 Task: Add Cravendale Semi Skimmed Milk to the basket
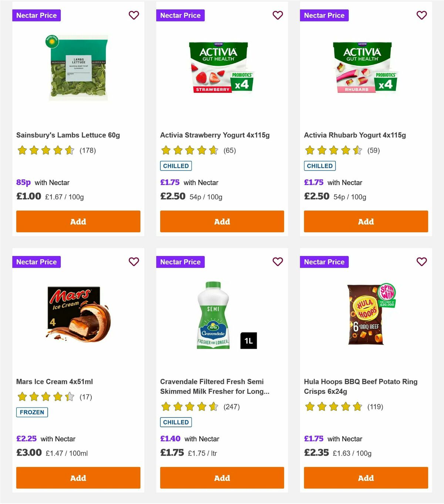222,478
